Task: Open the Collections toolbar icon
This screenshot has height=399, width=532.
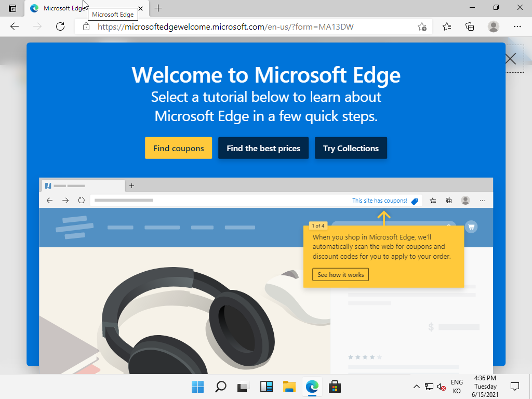Action: click(x=470, y=26)
